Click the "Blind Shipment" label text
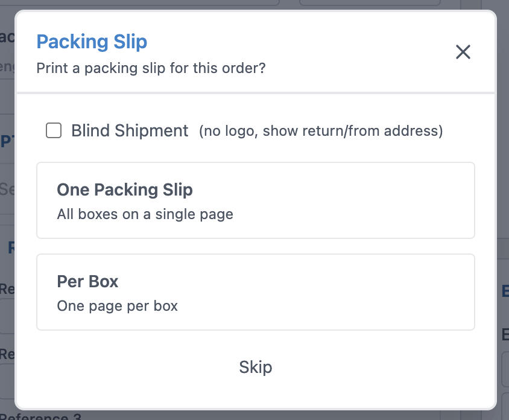Viewport: 509px width, 420px height. coord(130,130)
